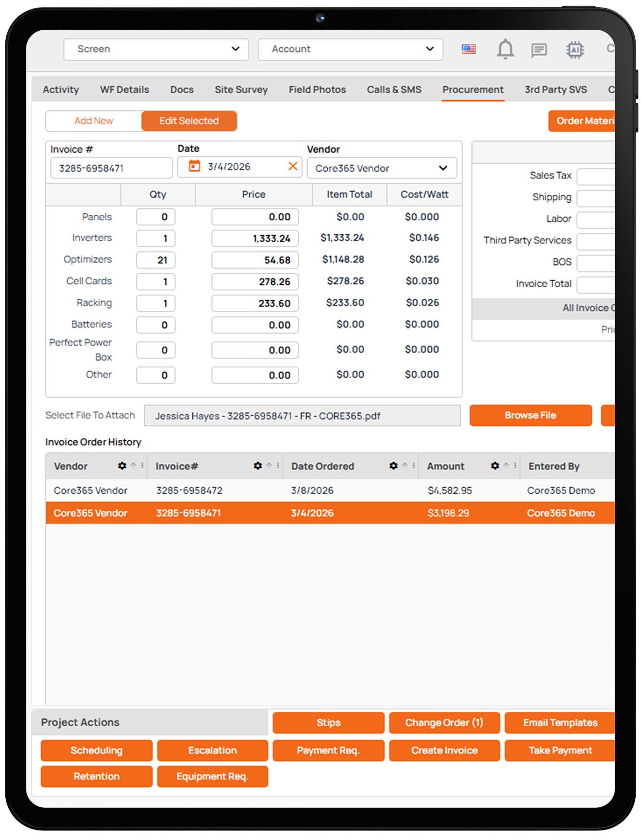Image resolution: width=641 pixels, height=840 pixels.
Task: Open Vendor column settings gear
Action: pos(122,465)
